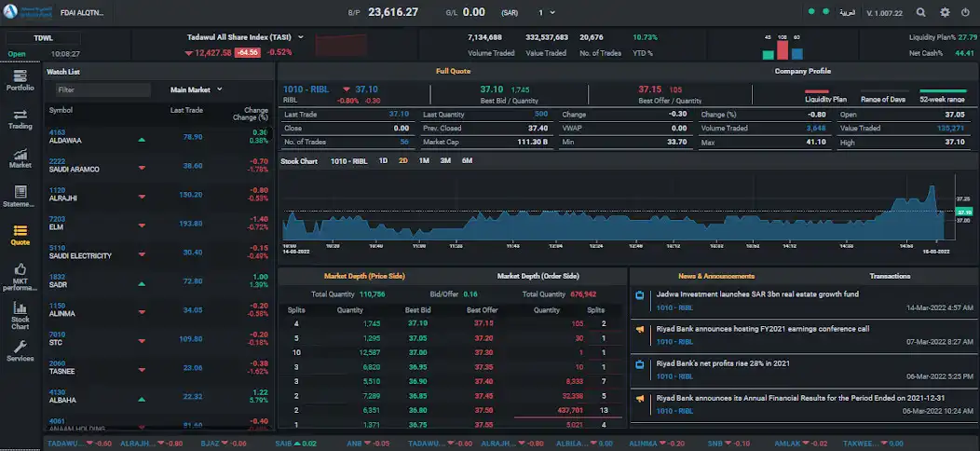Viewport: 980px width, 451px height.
Task: Click the broker logo icon
Action: 10,11
